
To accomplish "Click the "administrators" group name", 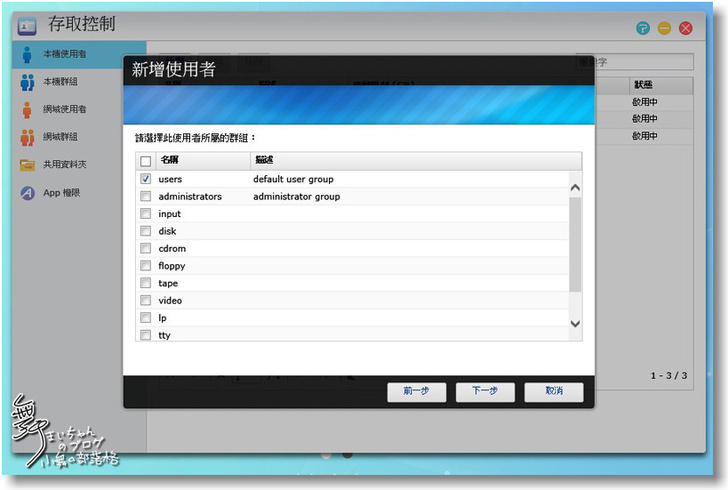I will click(x=190, y=196).
